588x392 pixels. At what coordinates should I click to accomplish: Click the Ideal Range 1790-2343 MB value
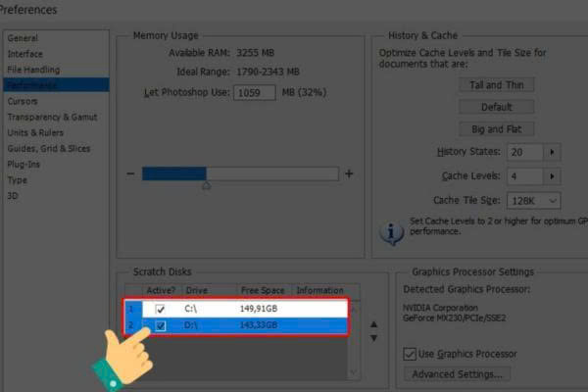268,72
